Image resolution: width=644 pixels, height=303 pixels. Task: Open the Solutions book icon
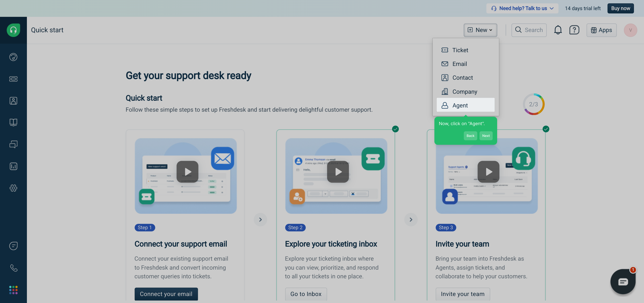click(13, 122)
